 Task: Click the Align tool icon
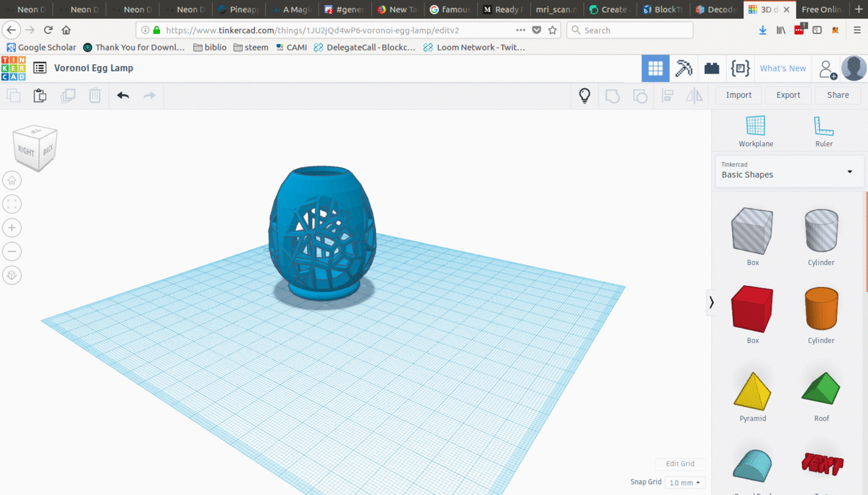(668, 96)
